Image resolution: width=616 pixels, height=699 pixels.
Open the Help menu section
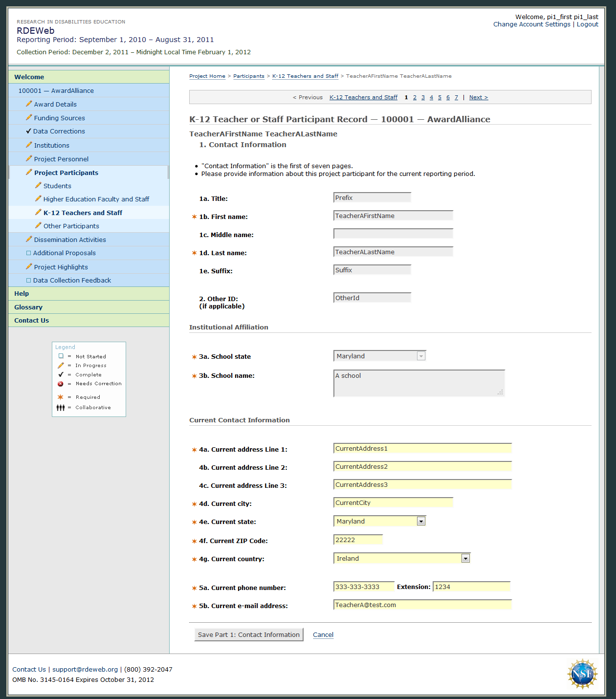point(22,293)
